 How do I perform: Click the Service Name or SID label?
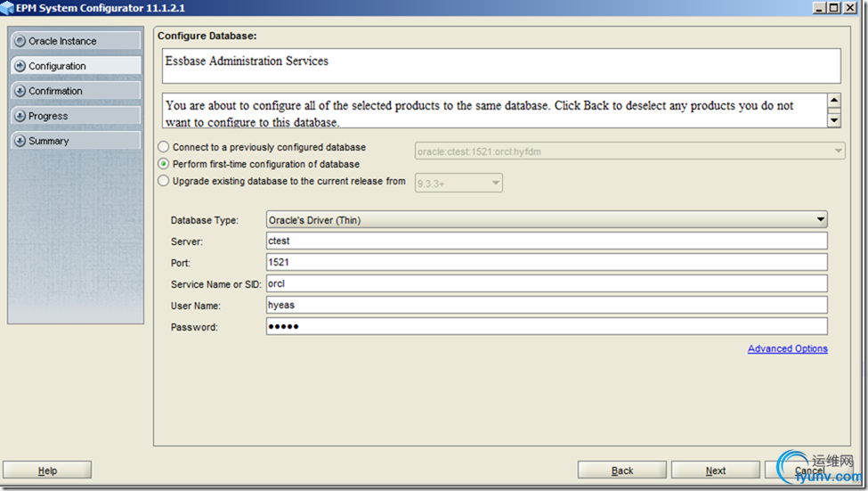[x=216, y=284]
